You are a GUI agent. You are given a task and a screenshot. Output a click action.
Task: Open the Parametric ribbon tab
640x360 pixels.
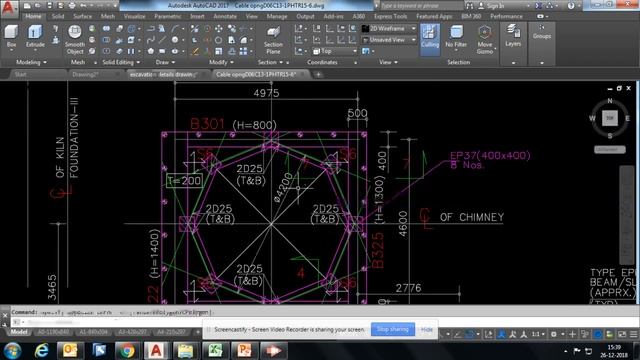167,17
